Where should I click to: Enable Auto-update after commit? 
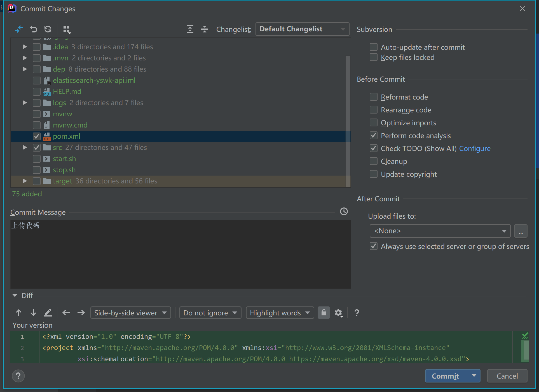pos(374,47)
